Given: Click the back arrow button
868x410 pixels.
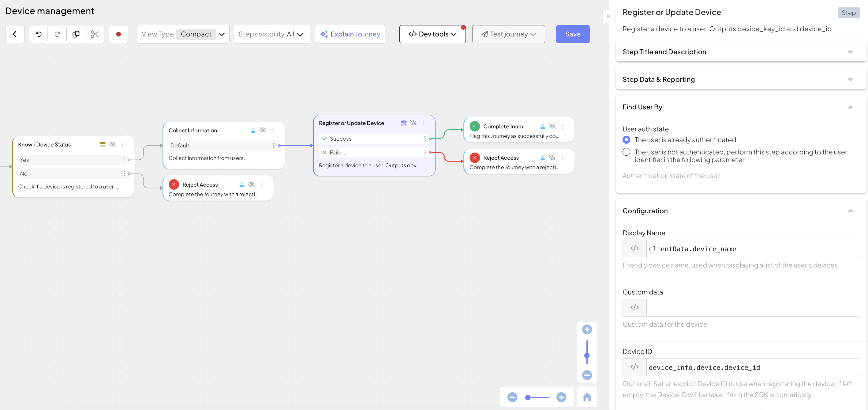Looking at the screenshot, I should [15, 34].
